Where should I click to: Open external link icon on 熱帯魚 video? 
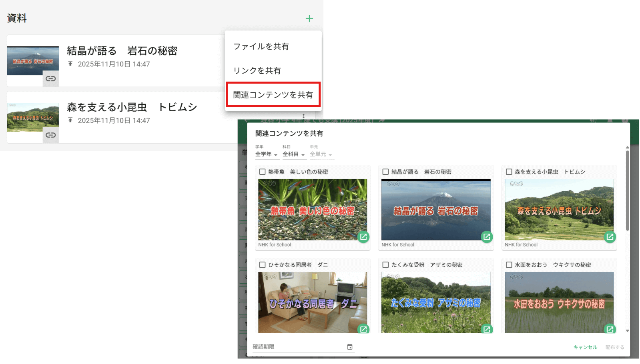pyautogui.click(x=363, y=237)
